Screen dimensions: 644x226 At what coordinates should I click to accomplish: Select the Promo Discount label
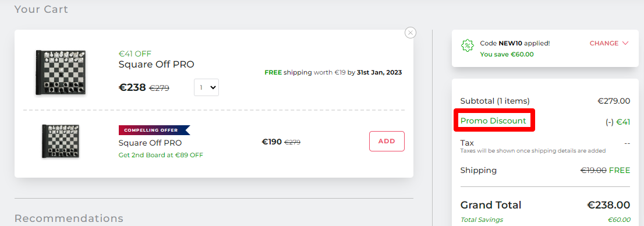[x=493, y=121]
